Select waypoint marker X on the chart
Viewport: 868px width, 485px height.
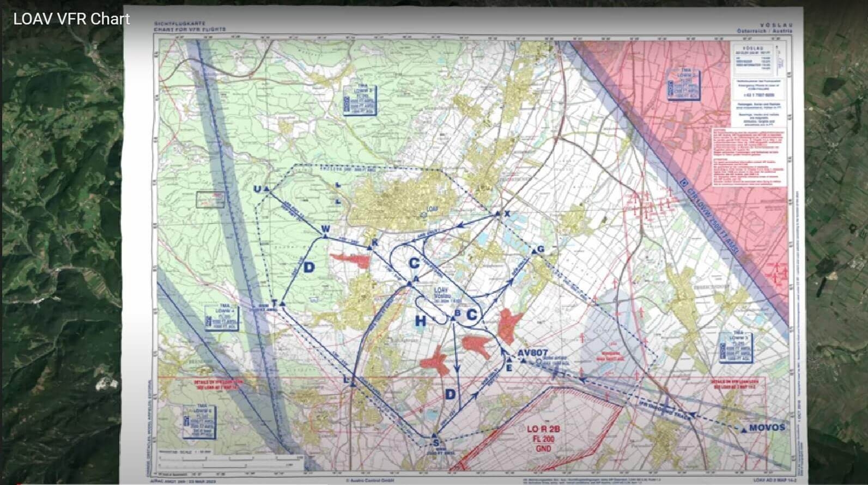pyautogui.click(x=497, y=214)
